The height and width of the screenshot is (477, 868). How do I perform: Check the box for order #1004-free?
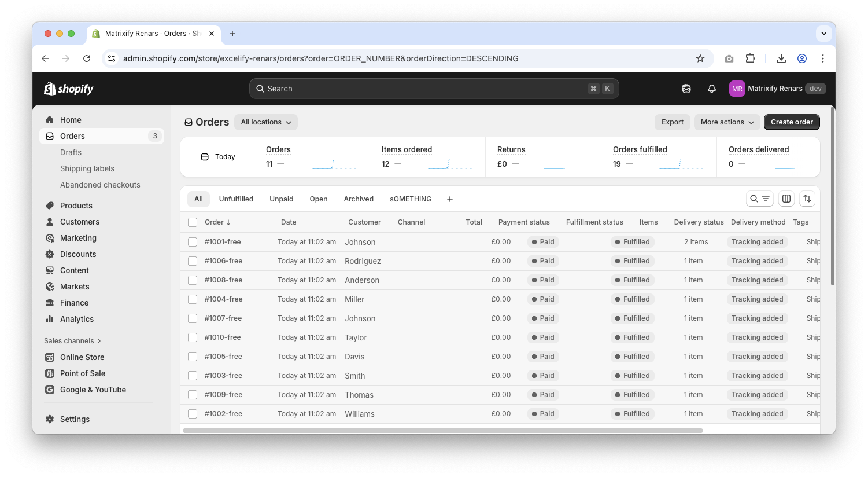[193, 299]
